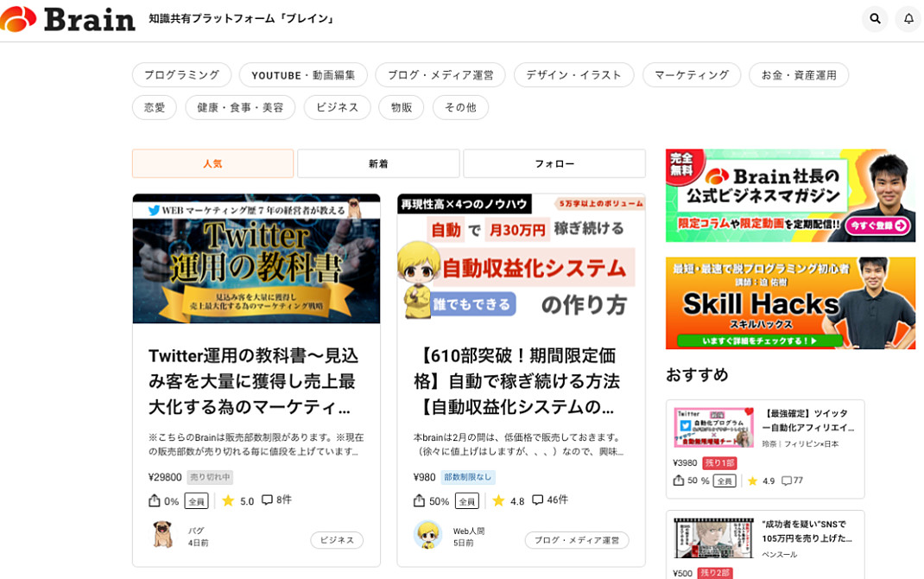Open the search magnifier icon
The width and height of the screenshot is (924, 579).
(x=875, y=19)
